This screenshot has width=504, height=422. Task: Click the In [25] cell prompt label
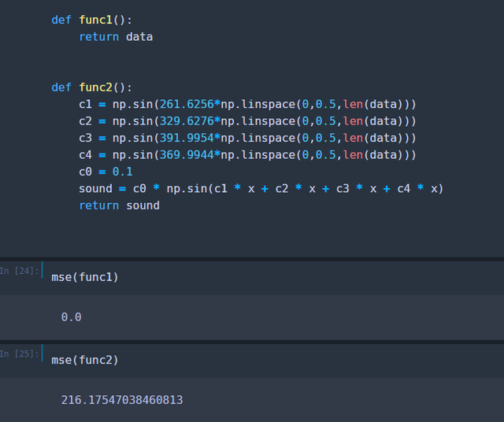point(19,354)
